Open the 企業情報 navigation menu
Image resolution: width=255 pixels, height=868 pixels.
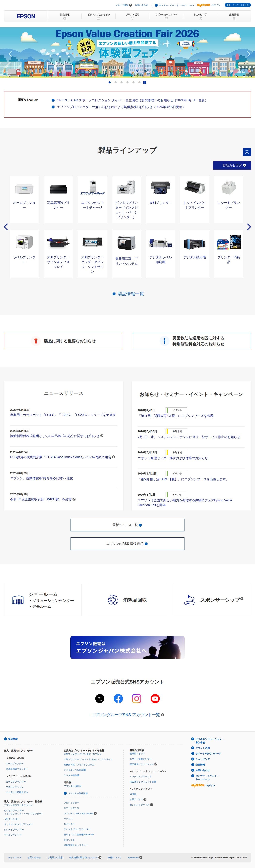[x=234, y=16]
